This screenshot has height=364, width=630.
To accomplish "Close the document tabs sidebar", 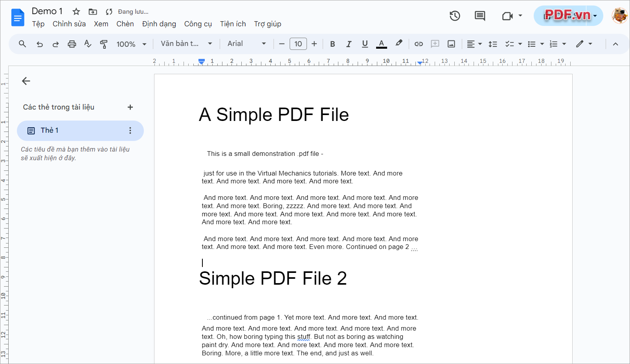I will [x=26, y=81].
